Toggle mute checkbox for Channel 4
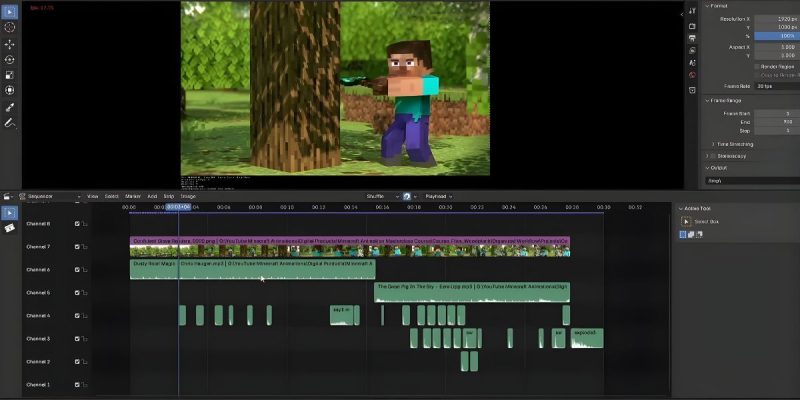This screenshot has width=800, height=400. pyautogui.click(x=77, y=316)
